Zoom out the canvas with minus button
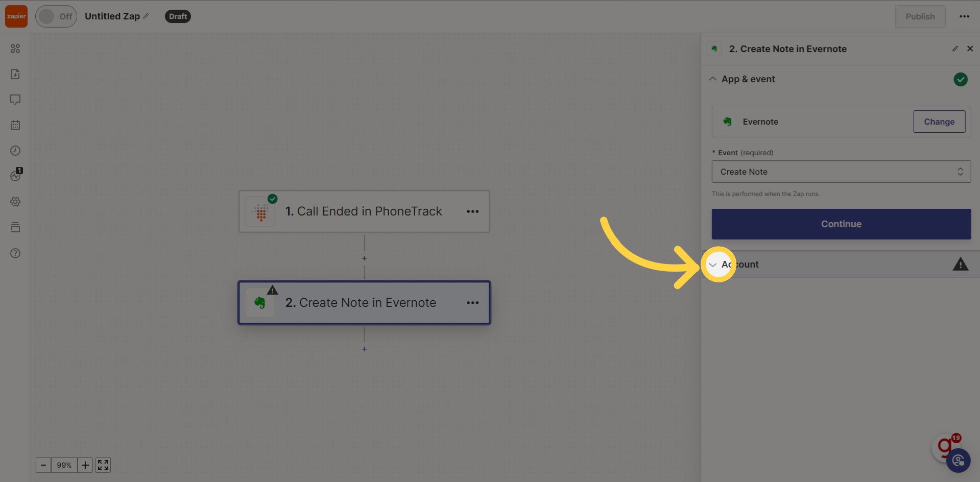The height and width of the screenshot is (482, 980). (43, 465)
